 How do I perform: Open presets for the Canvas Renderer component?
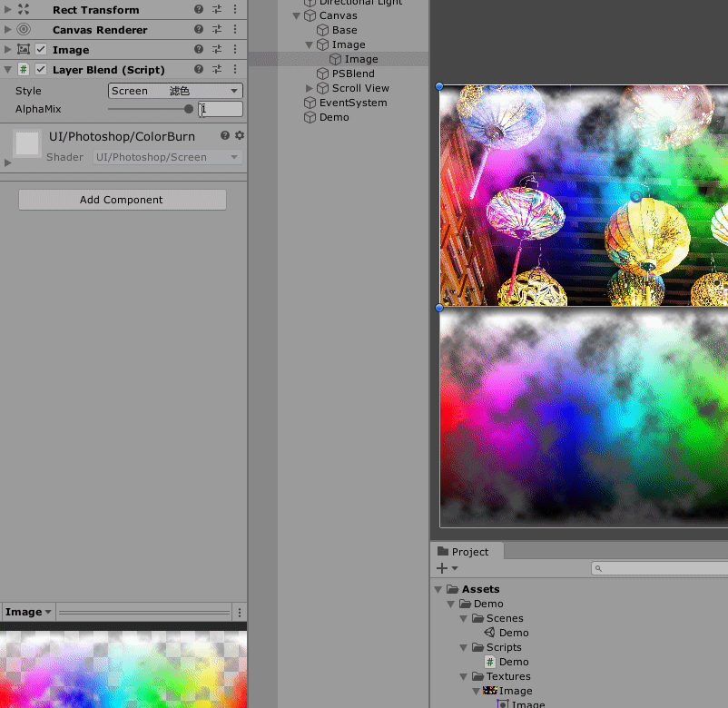click(x=217, y=30)
